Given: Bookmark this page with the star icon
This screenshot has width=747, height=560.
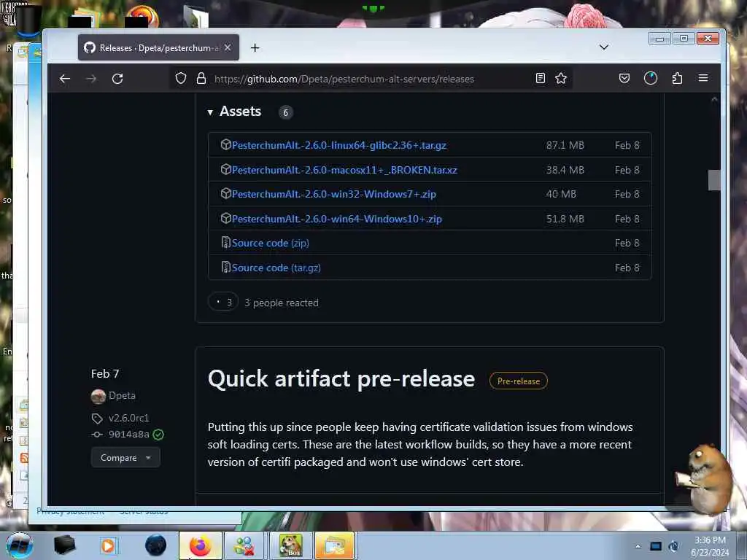Looking at the screenshot, I should pyautogui.click(x=561, y=78).
